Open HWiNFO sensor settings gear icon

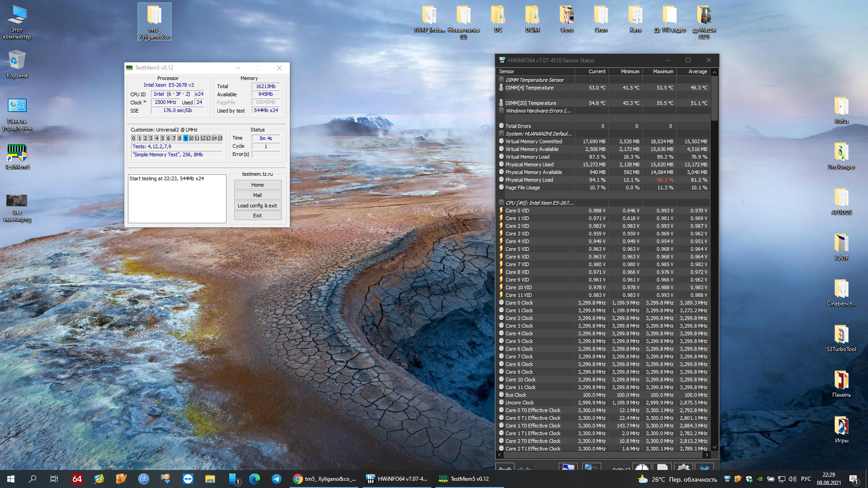683,467
